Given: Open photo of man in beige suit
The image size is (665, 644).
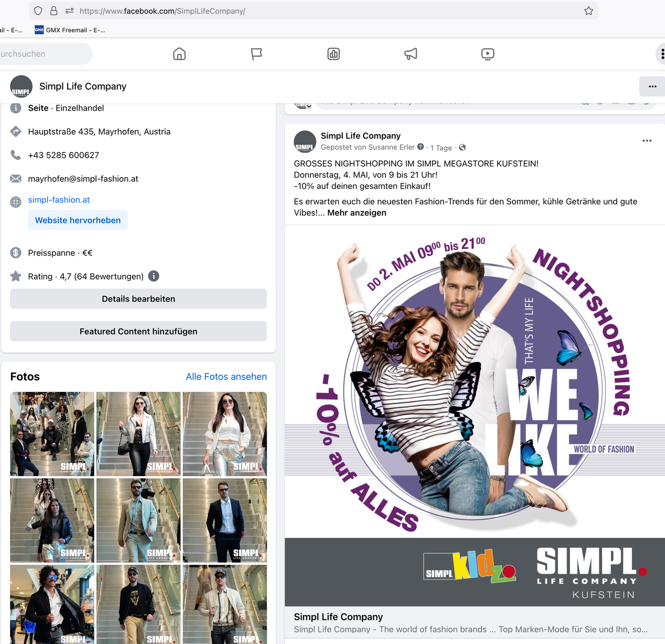Looking at the screenshot, I should coord(138,520).
